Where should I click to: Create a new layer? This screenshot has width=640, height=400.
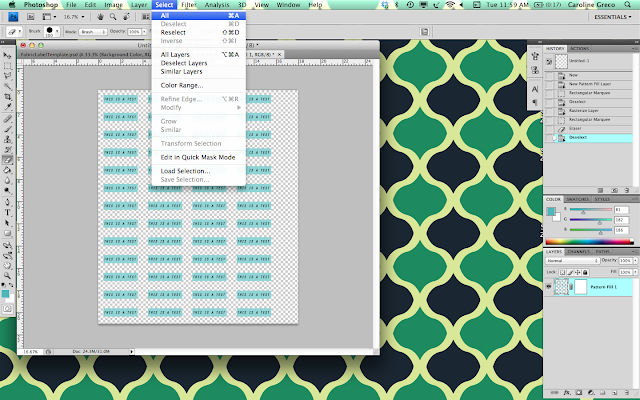click(x=614, y=393)
